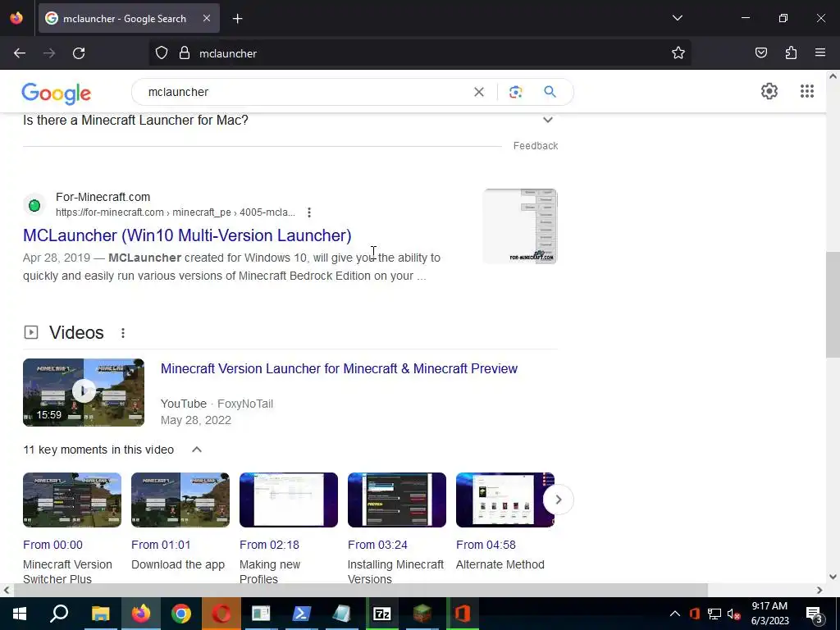Save the page to Pocket
This screenshot has height=630, width=840.
coord(760,53)
